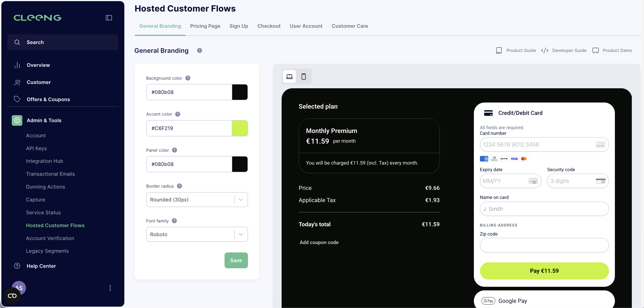Click the Visa card logo
Viewport: 644px width, 308px height.
click(x=514, y=159)
